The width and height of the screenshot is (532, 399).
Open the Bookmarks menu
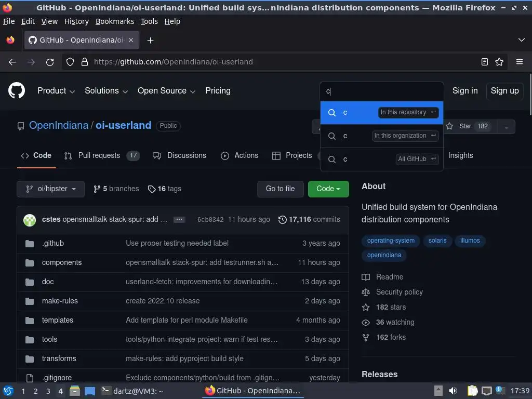(115, 21)
